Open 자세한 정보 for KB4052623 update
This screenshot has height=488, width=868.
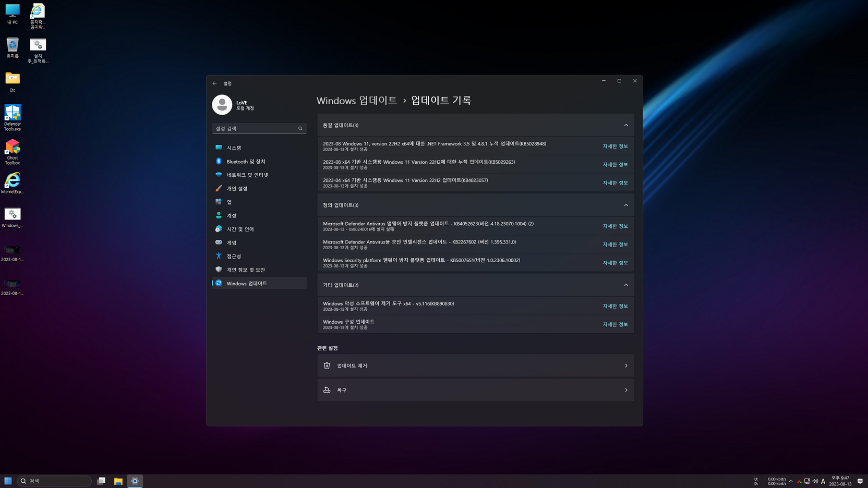pyautogui.click(x=615, y=226)
